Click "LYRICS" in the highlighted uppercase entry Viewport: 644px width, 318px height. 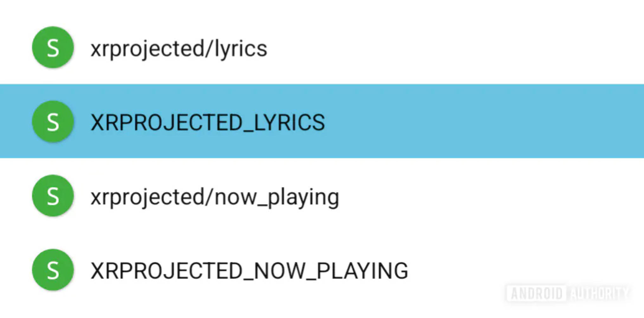[289, 123]
